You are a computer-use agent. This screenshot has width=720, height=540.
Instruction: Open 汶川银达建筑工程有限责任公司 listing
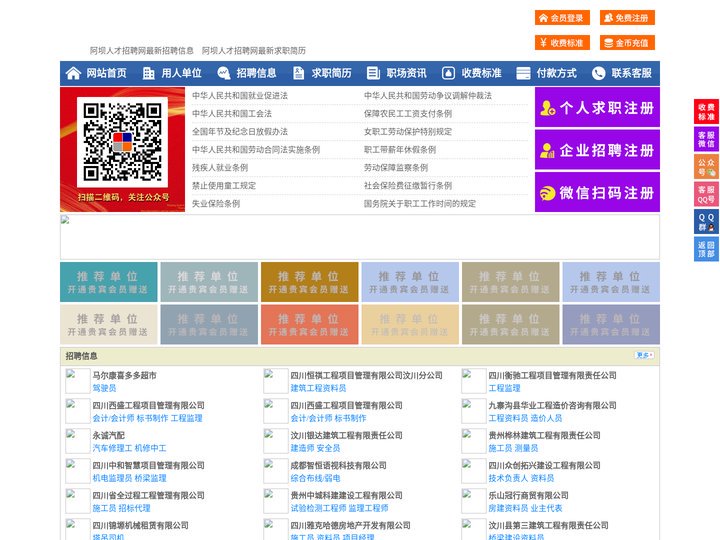click(x=346, y=435)
